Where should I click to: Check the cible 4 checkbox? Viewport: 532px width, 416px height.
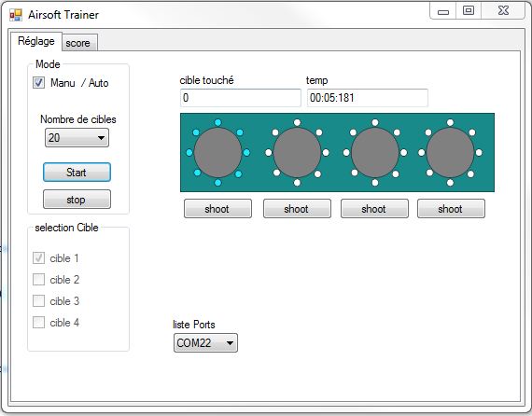38,323
